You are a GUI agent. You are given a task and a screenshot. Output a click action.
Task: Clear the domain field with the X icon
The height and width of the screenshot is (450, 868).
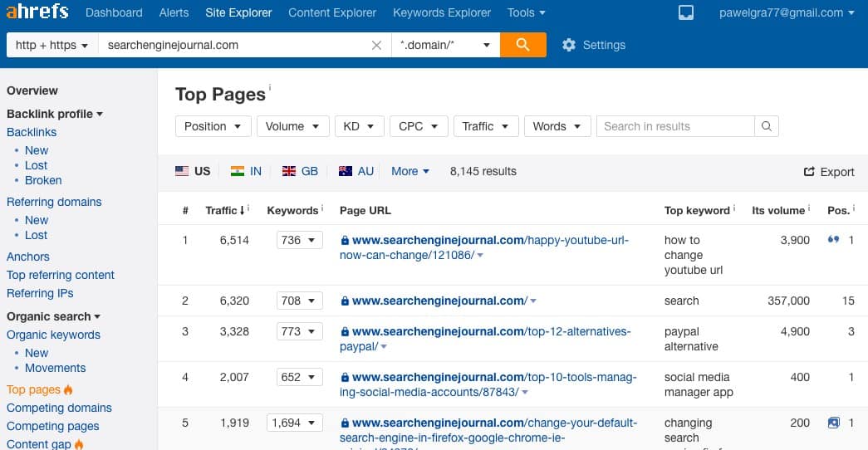coord(376,46)
